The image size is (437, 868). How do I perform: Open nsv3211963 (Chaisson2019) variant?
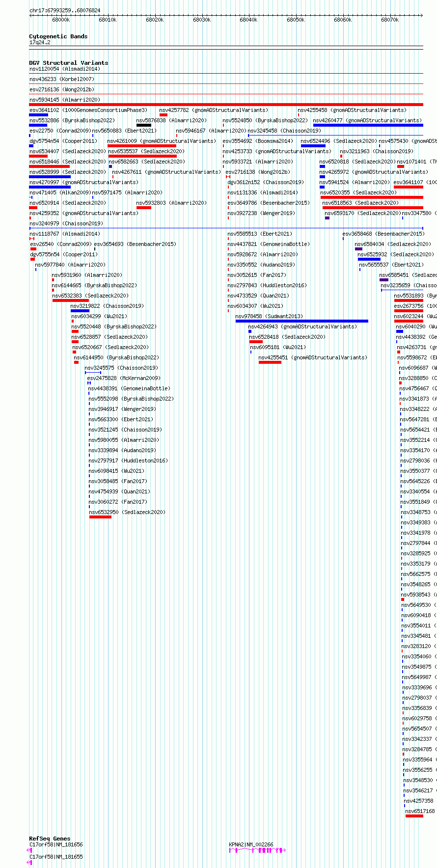[x=377, y=152]
